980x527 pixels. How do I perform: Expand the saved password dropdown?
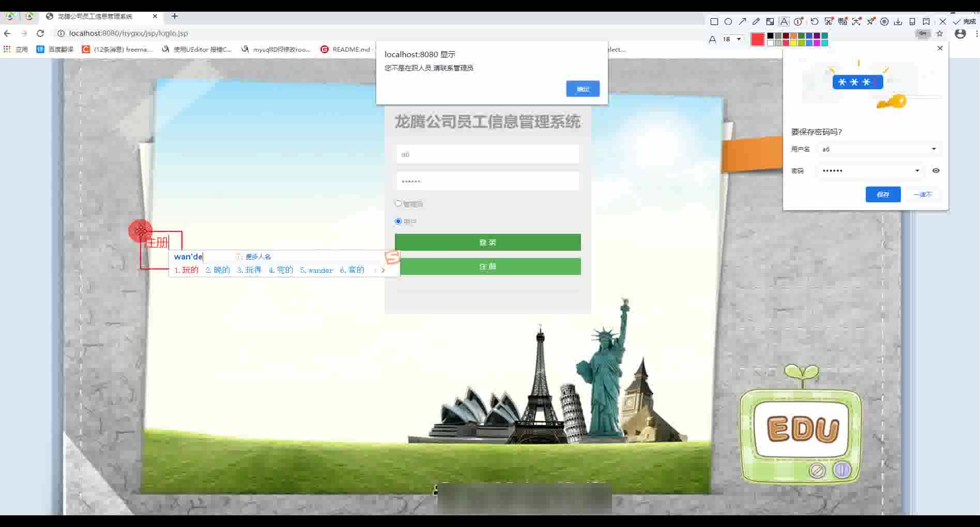point(917,171)
